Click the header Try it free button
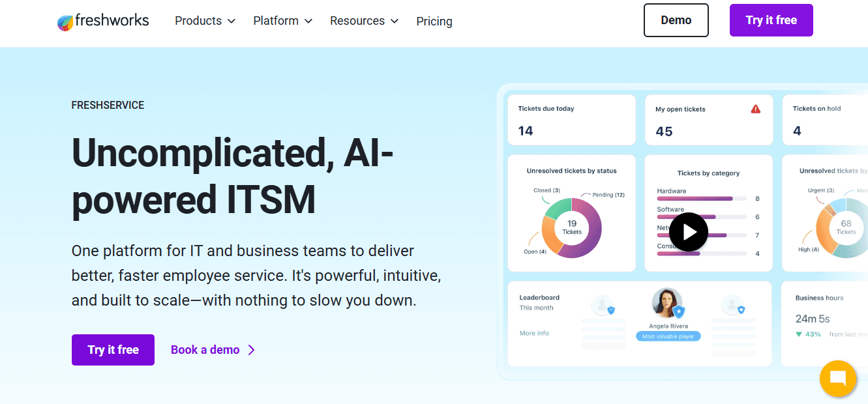The width and height of the screenshot is (868, 404). coord(771,20)
